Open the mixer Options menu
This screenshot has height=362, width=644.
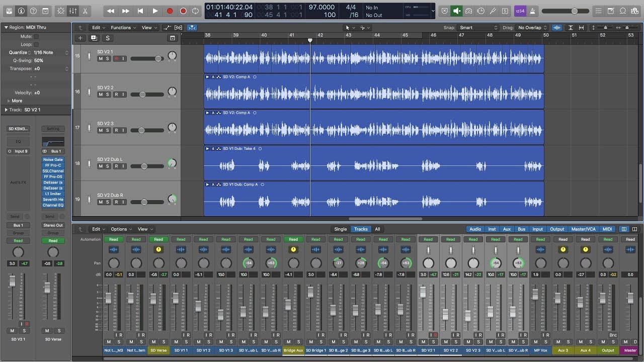121,229
